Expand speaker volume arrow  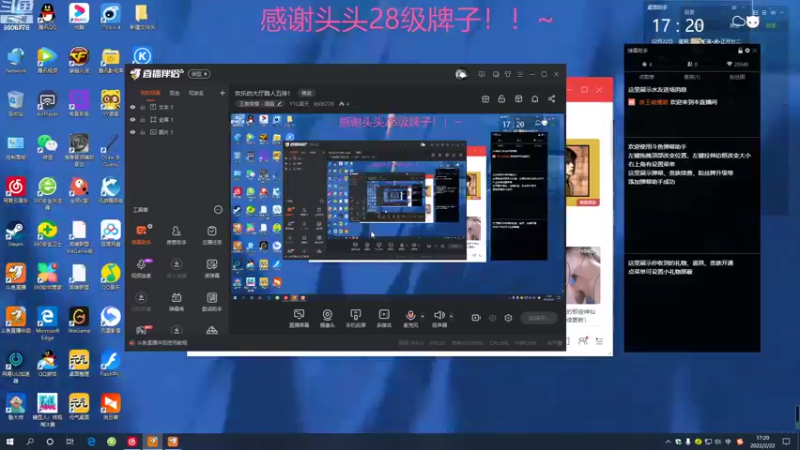pyautogui.click(x=451, y=316)
